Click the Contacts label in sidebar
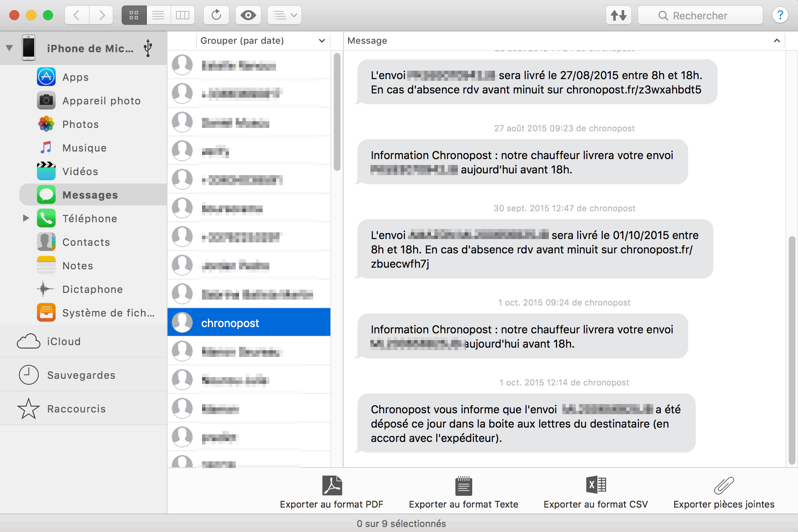This screenshot has width=798, height=532. [86, 242]
